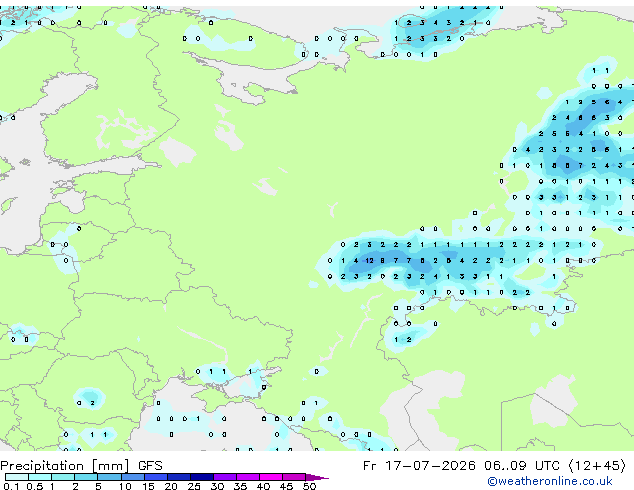Click the date 'Fr 17-07-2026' label
634x490 pixels.
(x=419, y=466)
